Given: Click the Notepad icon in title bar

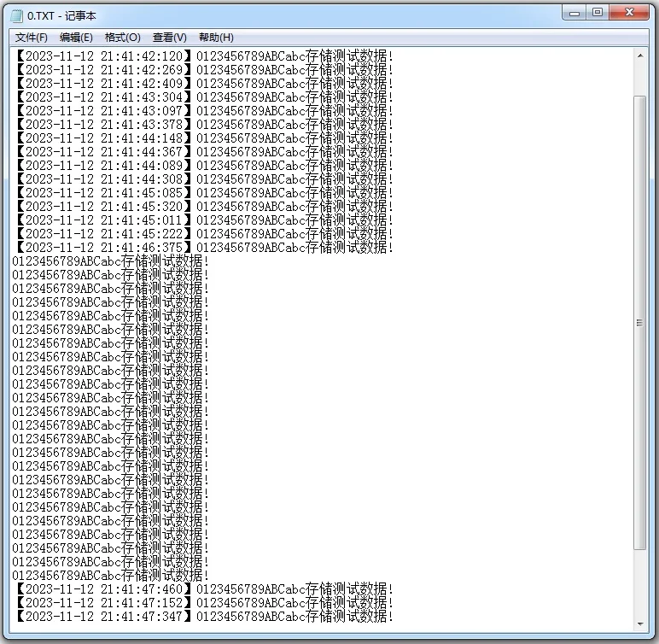Looking at the screenshot, I should 17,16.
